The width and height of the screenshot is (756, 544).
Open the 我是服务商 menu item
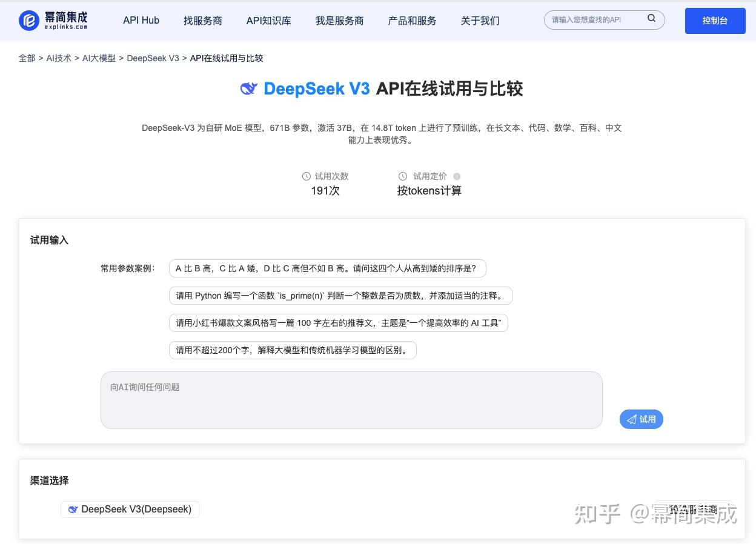click(x=339, y=20)
